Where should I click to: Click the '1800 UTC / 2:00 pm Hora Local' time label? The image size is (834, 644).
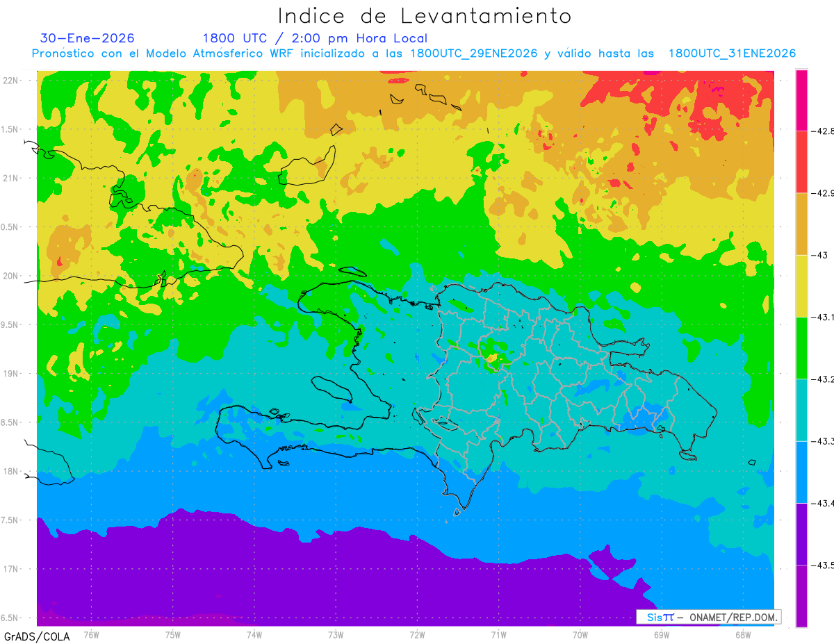tap(315, 39)
